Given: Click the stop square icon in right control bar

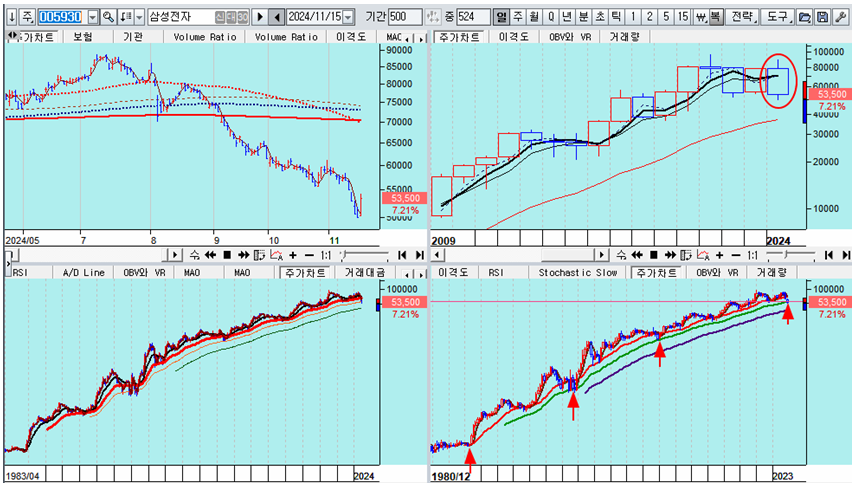Looking at the screenshot, I should point(654,255).
